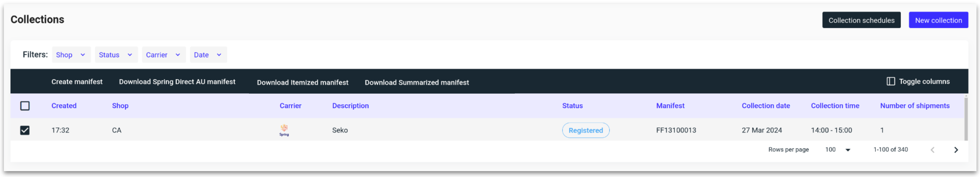The width and height of the screenshot is (980, 177).
Task: Expand the Shop filter dropdown
Action: coord(71,55)
